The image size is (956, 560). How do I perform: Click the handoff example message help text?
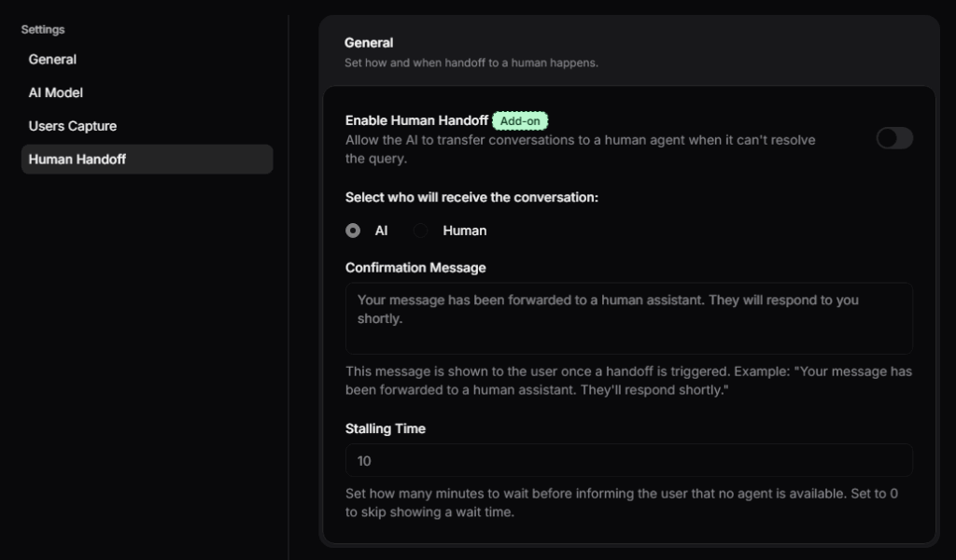[628, 381]
